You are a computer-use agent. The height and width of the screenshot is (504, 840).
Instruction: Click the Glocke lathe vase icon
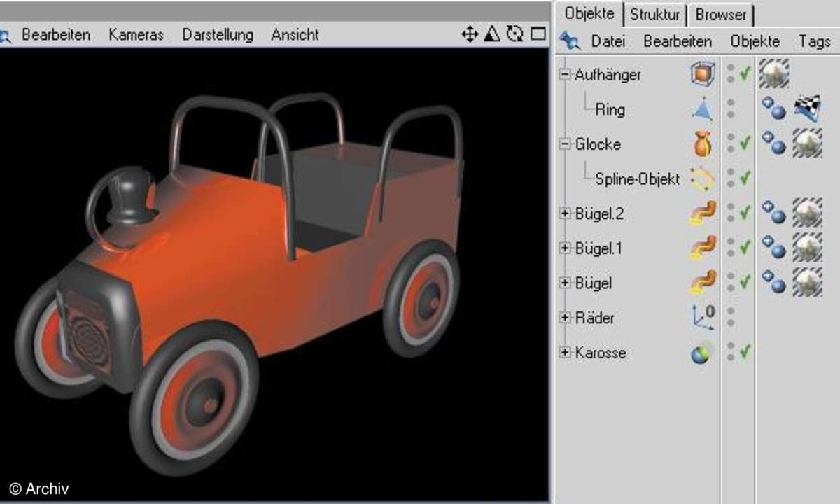coord(702,144)
